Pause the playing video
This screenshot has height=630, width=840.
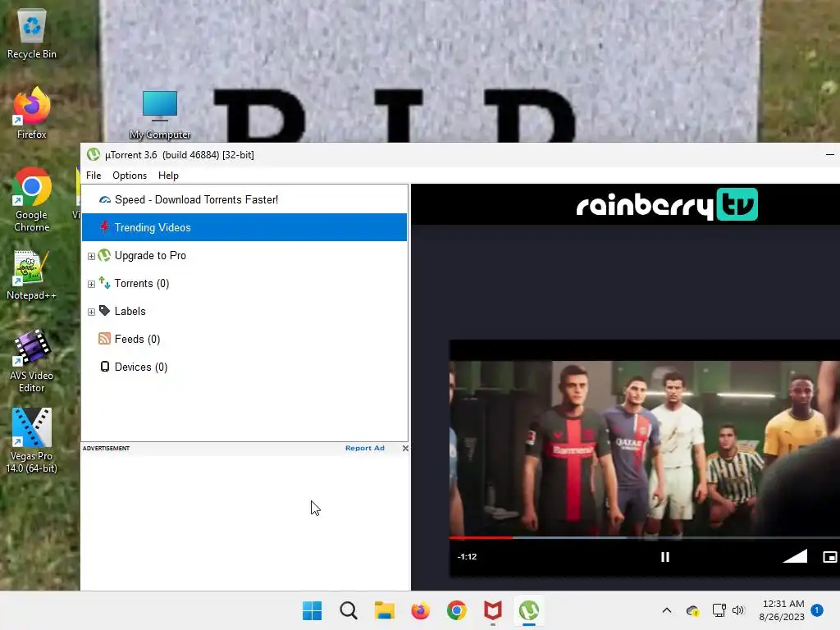[x=664, y=557]
